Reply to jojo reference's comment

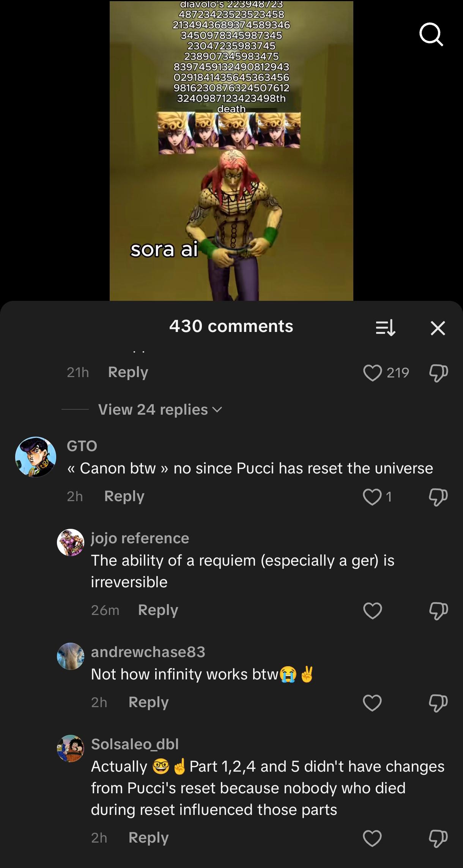(158, 610)
